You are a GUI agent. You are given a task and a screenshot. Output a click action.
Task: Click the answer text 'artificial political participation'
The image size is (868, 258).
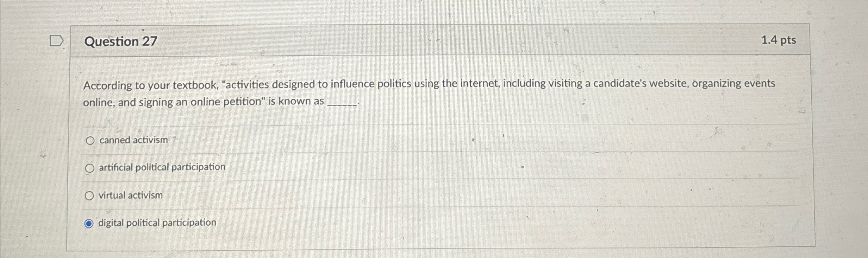pyautogui.click(x=162, y=168)
